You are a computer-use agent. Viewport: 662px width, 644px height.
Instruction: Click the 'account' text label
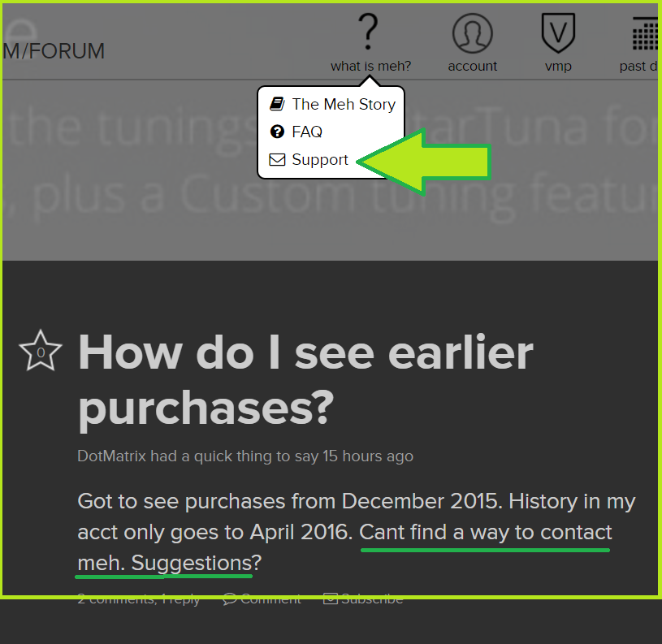tap(472, 67)
